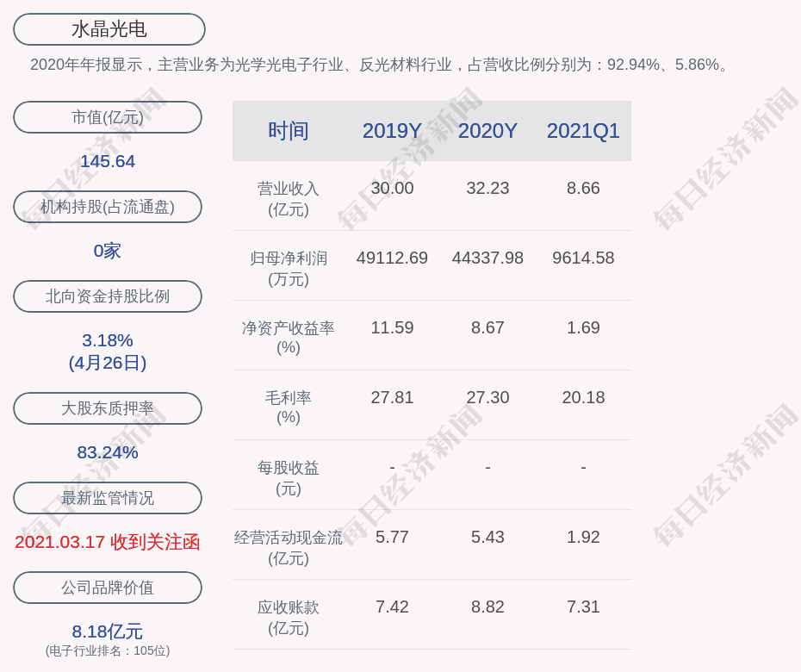Click the 时间 header cell
Screen dimensions: 801x672
click(x=289, y=131)
